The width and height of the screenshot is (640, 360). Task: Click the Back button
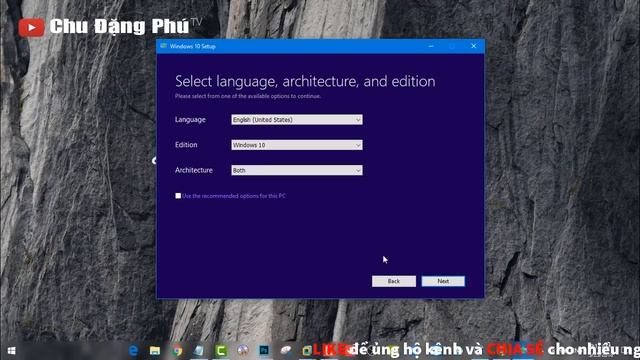394,281
